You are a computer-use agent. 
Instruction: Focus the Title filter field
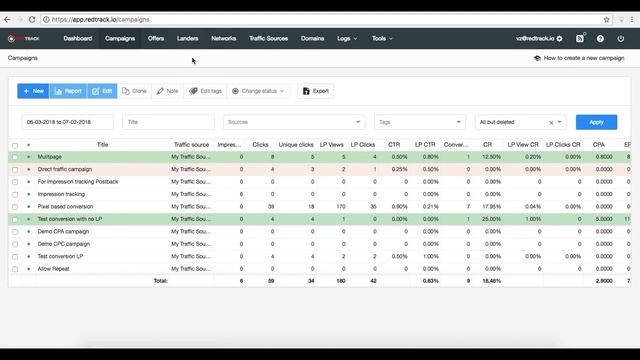pos(168,122)
